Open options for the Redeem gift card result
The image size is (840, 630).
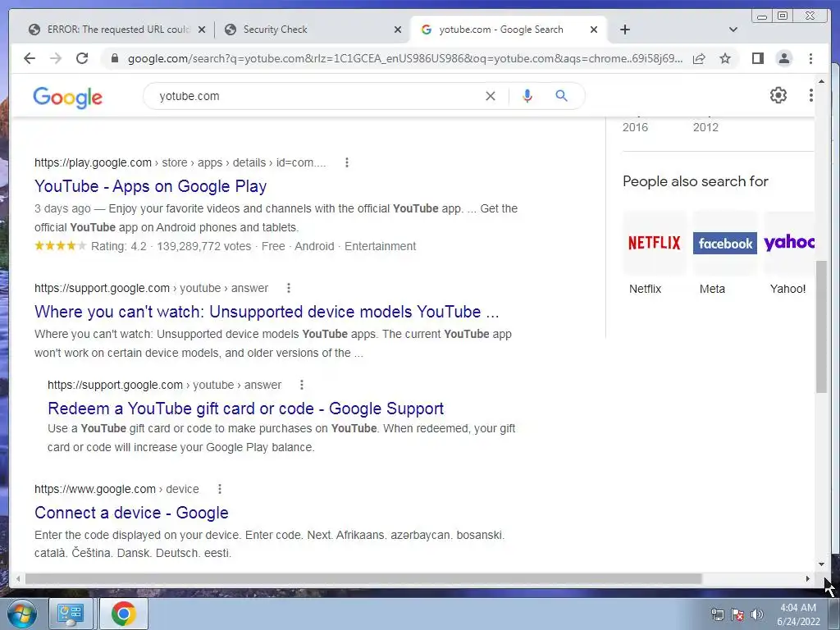[x=302, y=385]
